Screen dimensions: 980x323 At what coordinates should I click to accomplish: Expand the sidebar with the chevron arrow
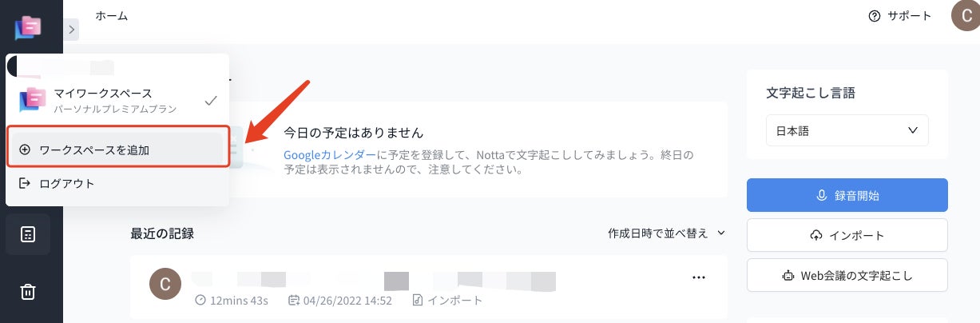tap(71, 29)
